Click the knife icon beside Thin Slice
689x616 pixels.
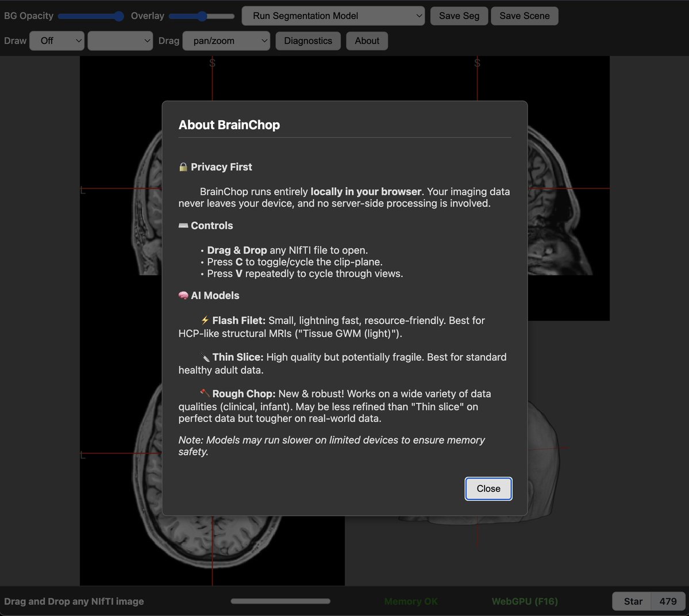point(205,357)
